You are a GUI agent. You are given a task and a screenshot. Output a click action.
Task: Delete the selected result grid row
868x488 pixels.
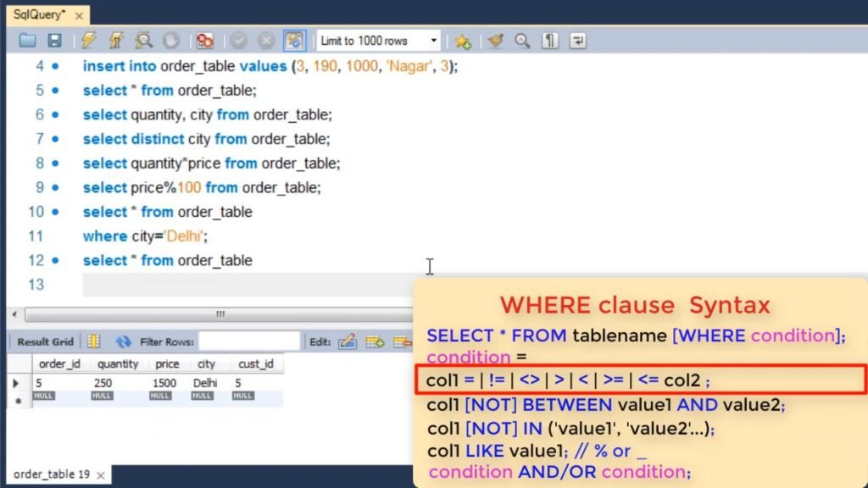(403, 340)
